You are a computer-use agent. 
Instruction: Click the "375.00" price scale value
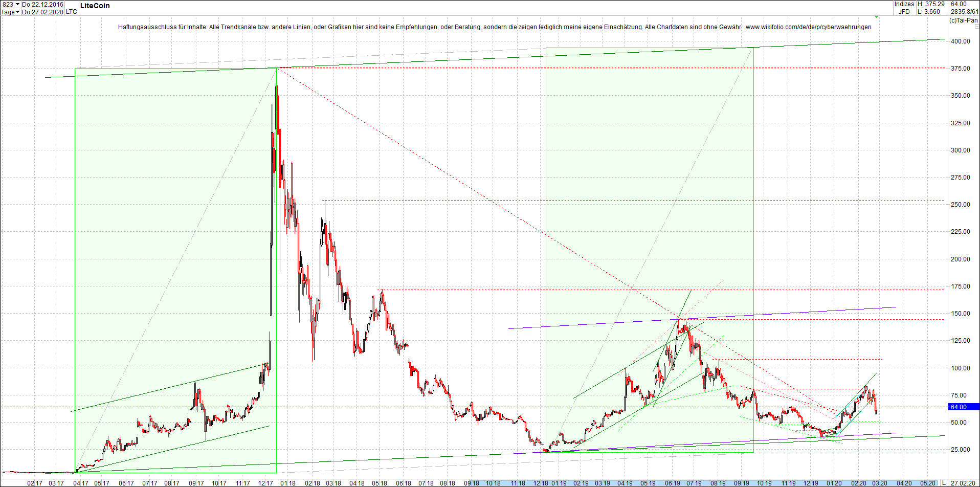click(962, 68)
